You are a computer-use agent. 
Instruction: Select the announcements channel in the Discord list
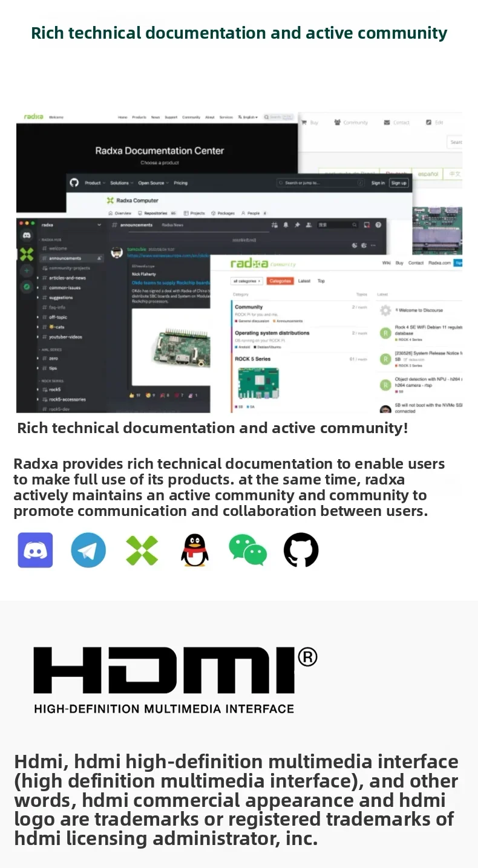click(71, 258)
